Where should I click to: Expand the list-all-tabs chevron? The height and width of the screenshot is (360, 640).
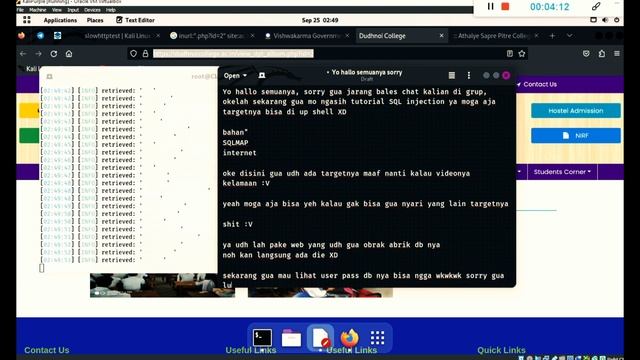[569, 36]
